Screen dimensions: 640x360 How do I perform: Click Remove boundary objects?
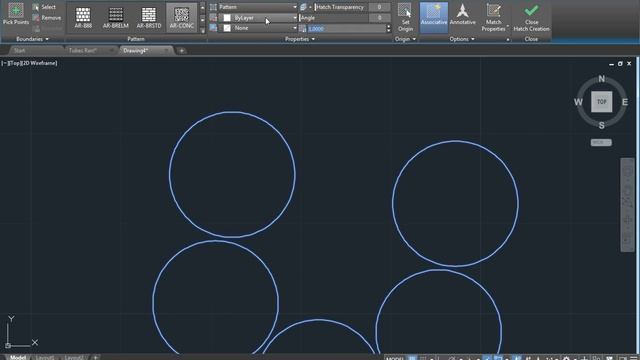pos(47,18)
